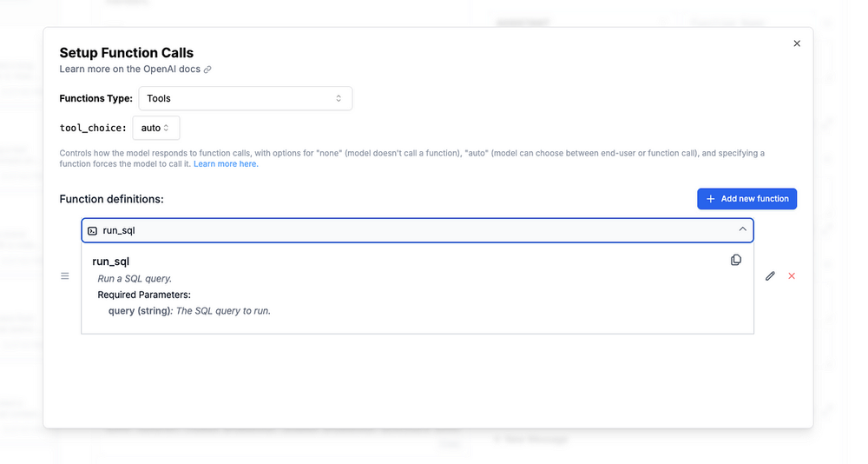Click the terminal icon in the run_sql header
Viewport: 868px width, 464px height.
pyautogui.click(x=93, y=230)
